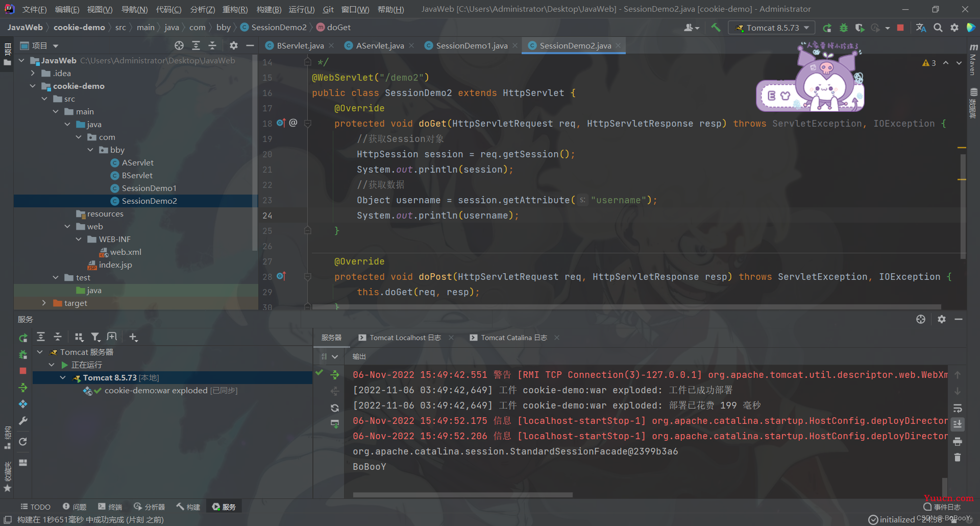Click the editor vertical scrollbar
Viewport: 980px width, 526px height.
(963, 206)
